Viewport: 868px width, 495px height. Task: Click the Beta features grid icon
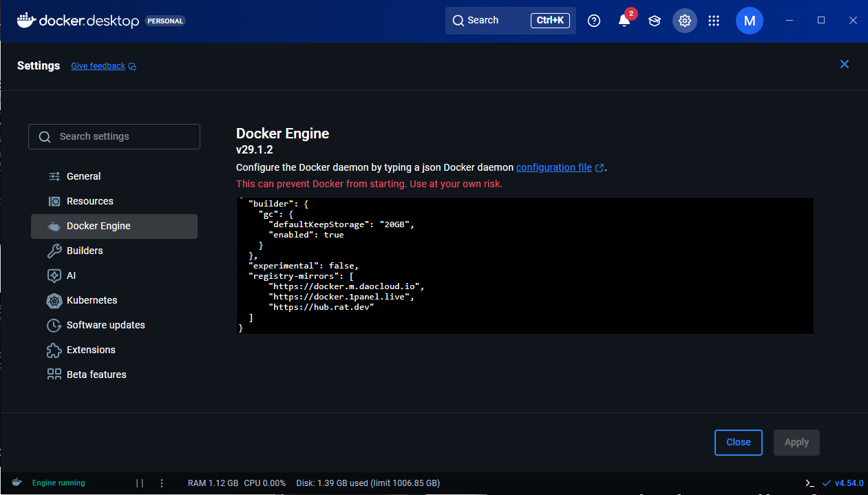click(54, 375)
